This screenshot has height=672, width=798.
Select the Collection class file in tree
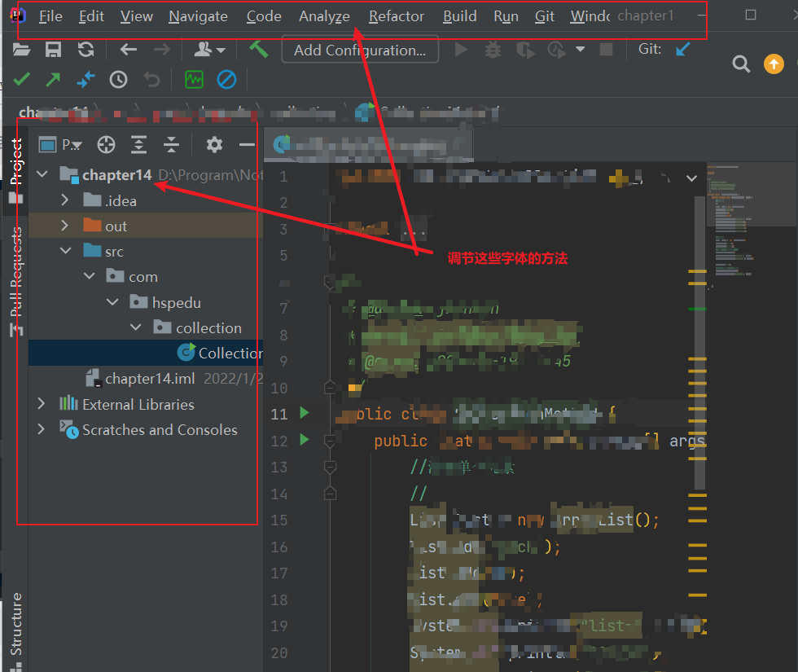146,353
